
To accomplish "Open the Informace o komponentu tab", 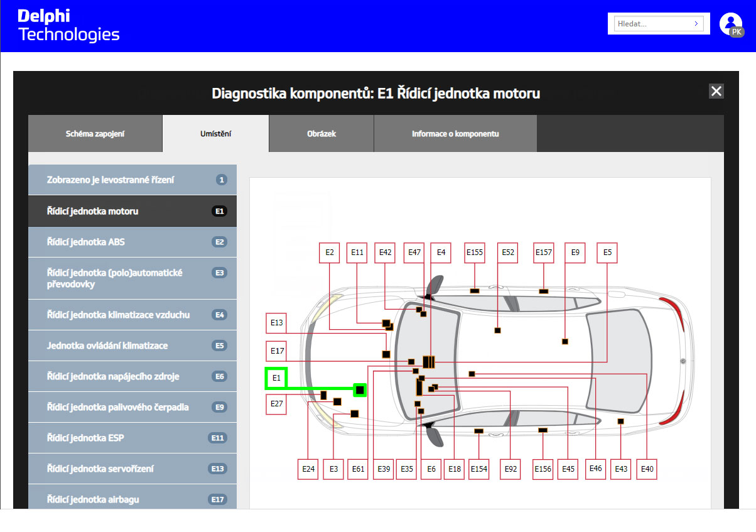I will pos(455,133).
